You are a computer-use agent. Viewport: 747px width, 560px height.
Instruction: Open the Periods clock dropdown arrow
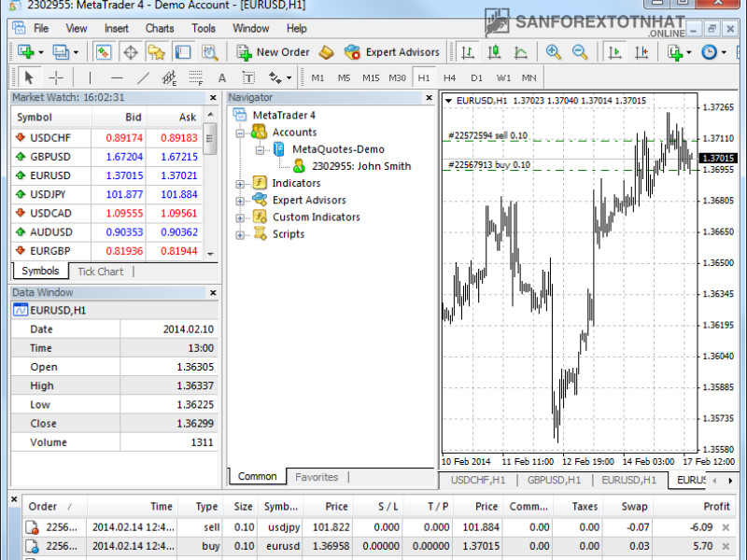[x=725, y=52]
